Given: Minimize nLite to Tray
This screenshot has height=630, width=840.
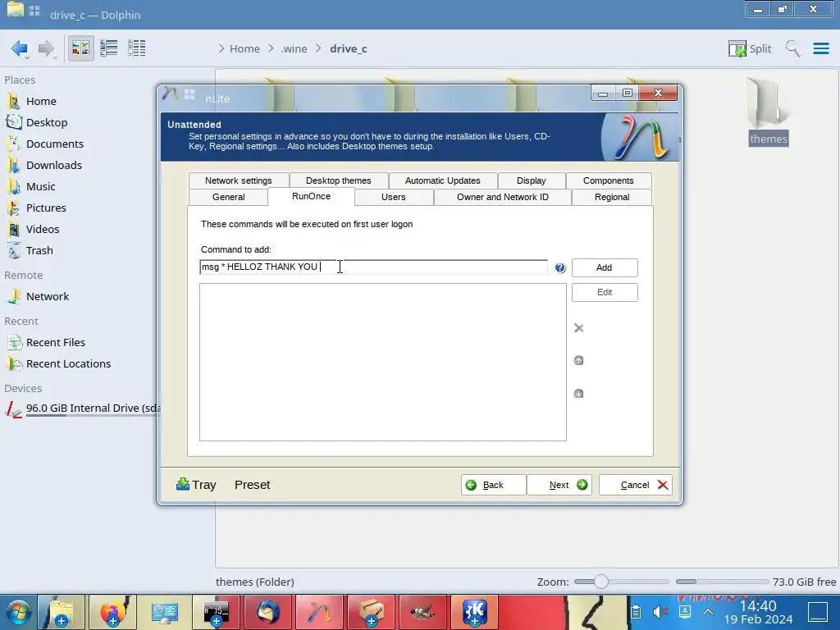Looking at the screenshot, I should click(196, 485).
